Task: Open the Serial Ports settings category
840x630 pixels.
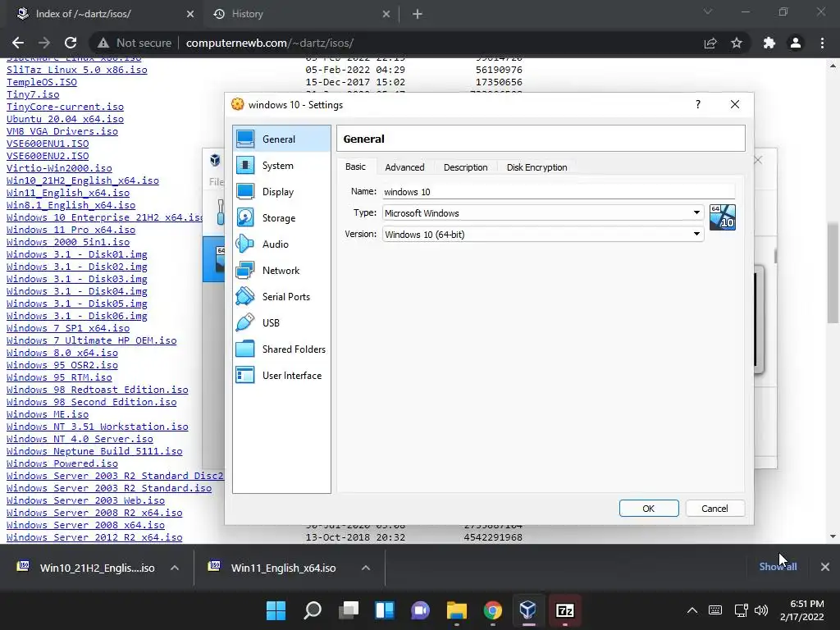Action: point(282,297)
